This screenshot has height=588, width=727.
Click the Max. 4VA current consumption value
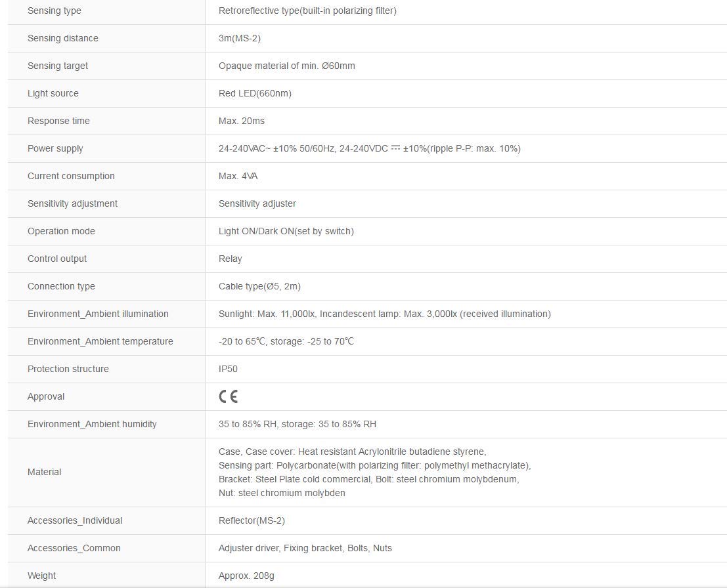pos(238,176)
